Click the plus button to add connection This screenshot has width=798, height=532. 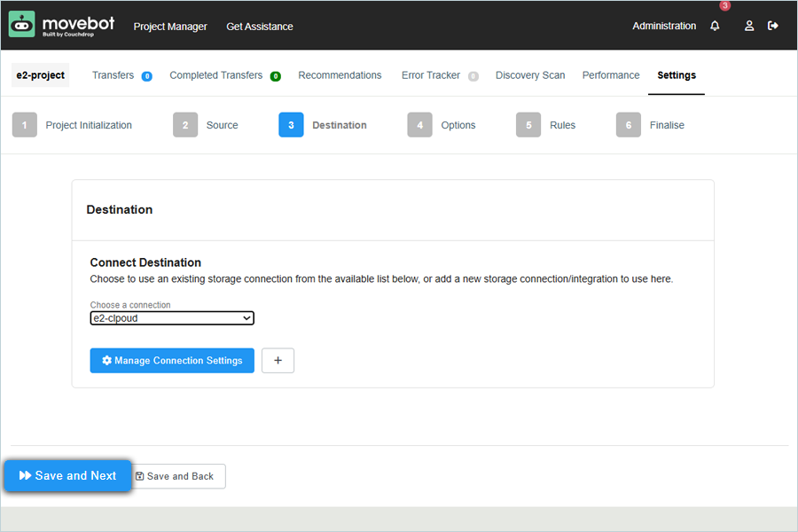278,361
